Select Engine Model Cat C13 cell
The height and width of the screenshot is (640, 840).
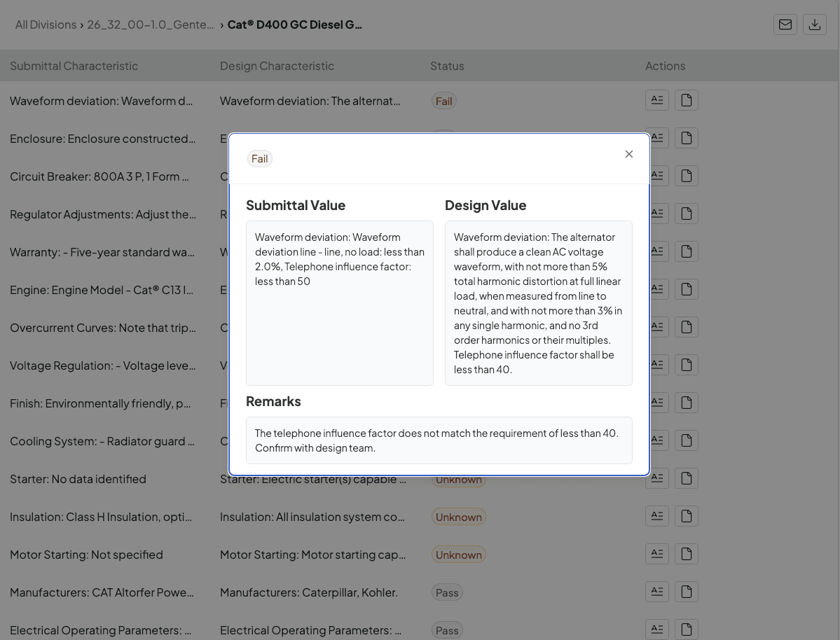coord(102,290)
